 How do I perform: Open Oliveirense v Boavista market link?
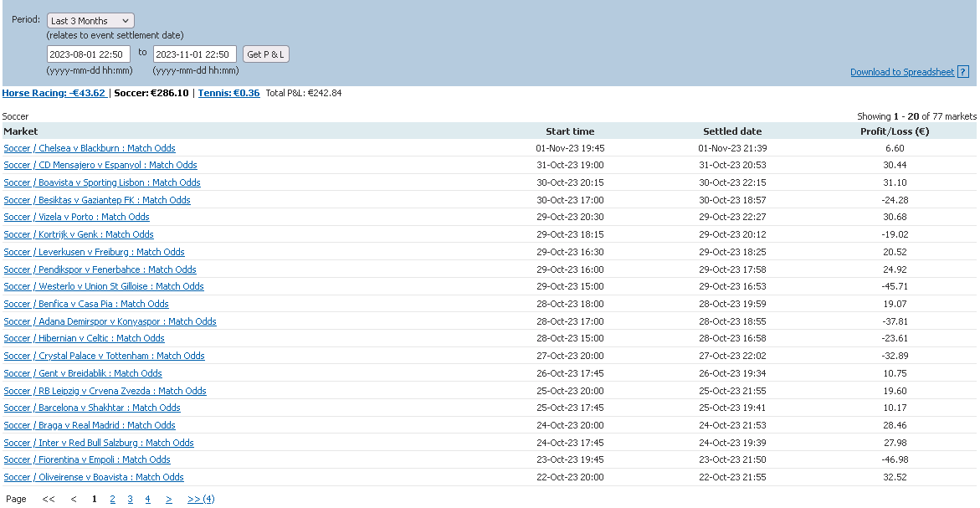94,477
